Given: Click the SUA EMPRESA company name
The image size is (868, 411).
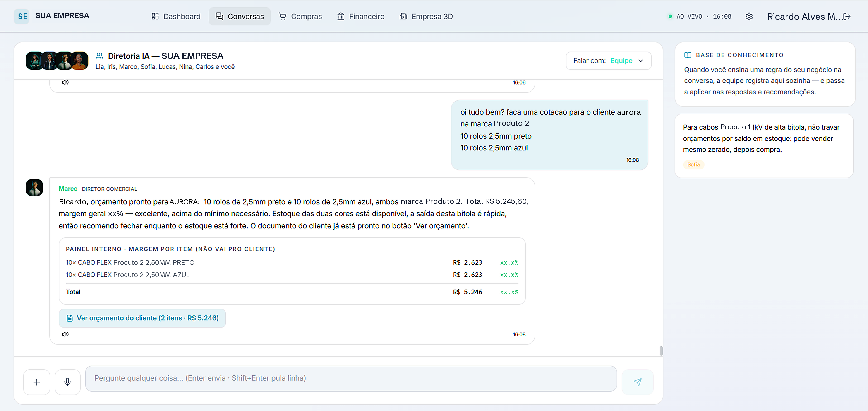Looking at the screenshot, I should 62,15.
